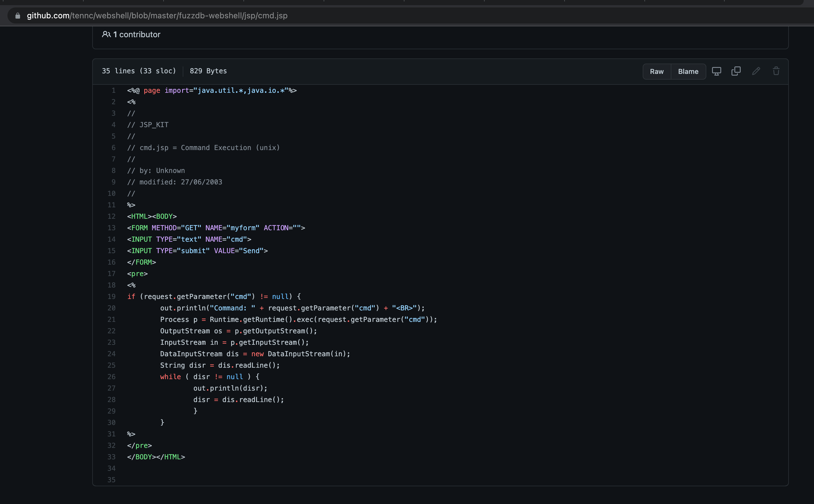Viewport: 814px width, 504px height.
Task: Click the '// JSP_KIT' comment
Action: coord(148,125)
